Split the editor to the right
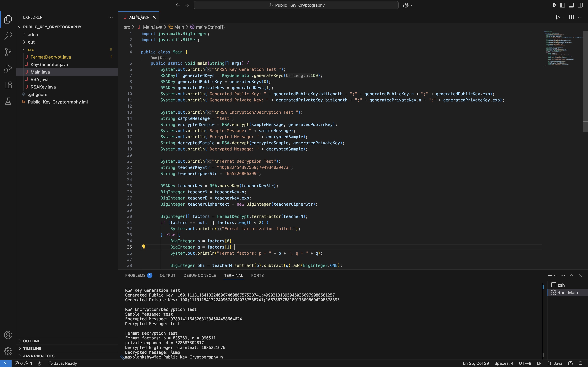The width and height of the screenshot is (588, 367). click(x=571, y=17)
